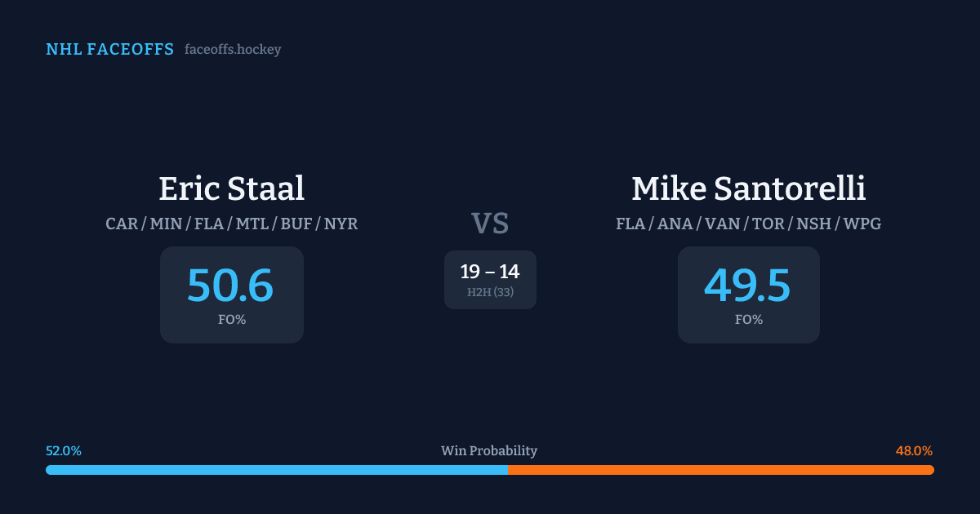Click the orange segment of probability bar
This screenshot has width=980, height=514.
[720, 470]
